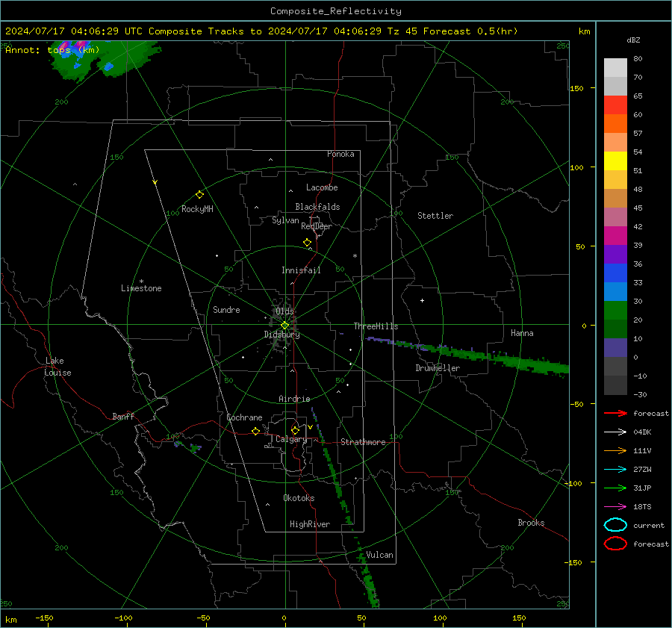Click the 80 dBZ light gray swatch
This screenshot has height=628, width=672.
tap(615, 68)
